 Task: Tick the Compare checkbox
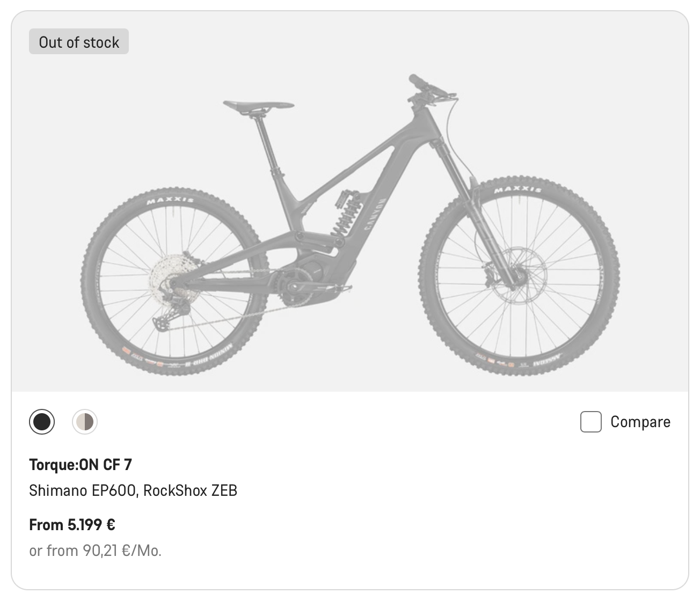590,422
